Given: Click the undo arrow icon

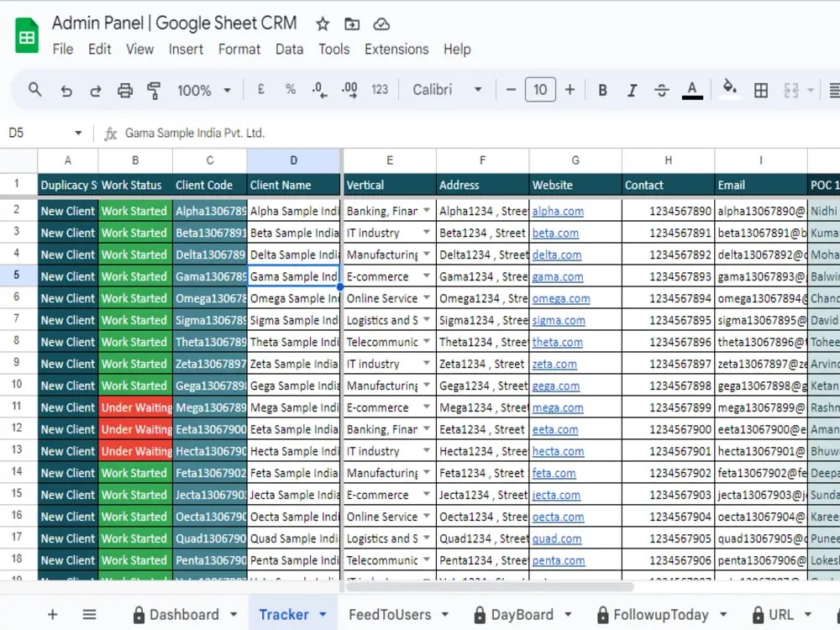Looking at the screenshot, I should 66,90.
